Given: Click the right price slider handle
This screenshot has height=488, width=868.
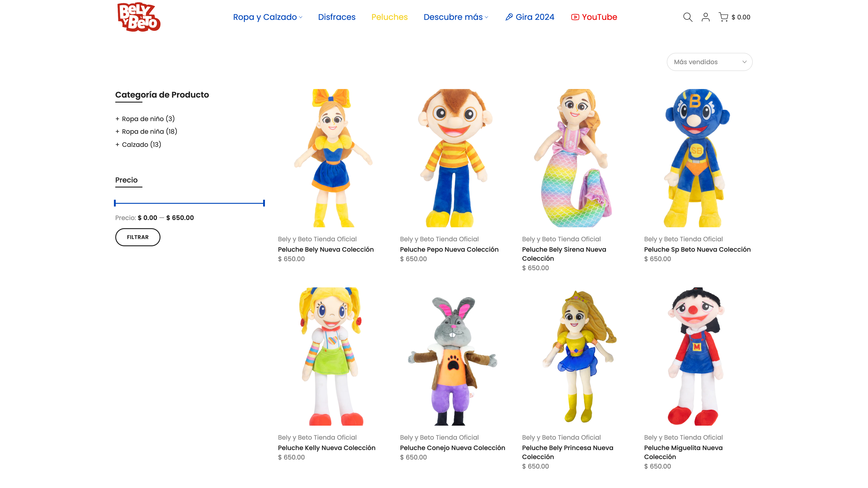Looking at the screenshot, I should 264,203.
